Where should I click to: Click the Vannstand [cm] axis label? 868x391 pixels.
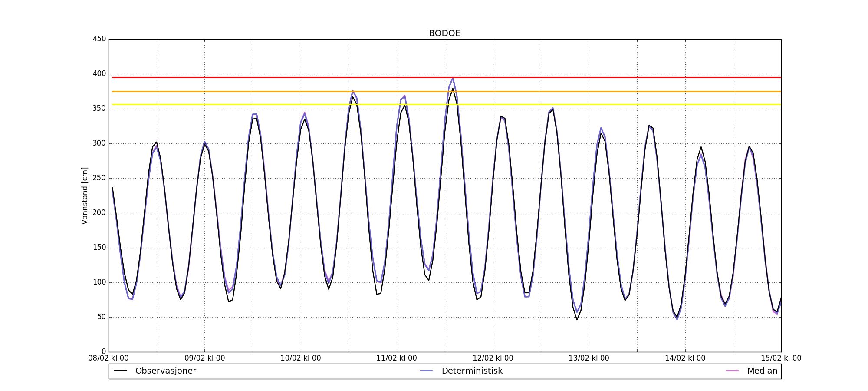(85, 195)
